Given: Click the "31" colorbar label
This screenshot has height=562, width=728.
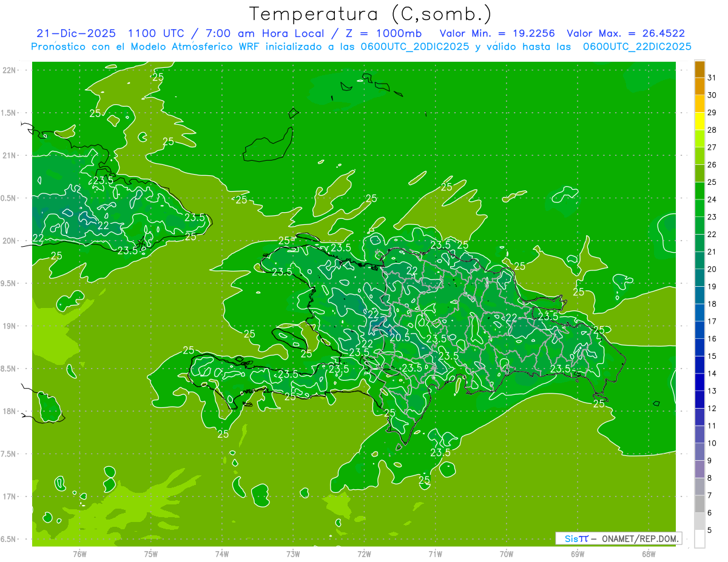Looking at the screenshot, I should tap(712, 78).
